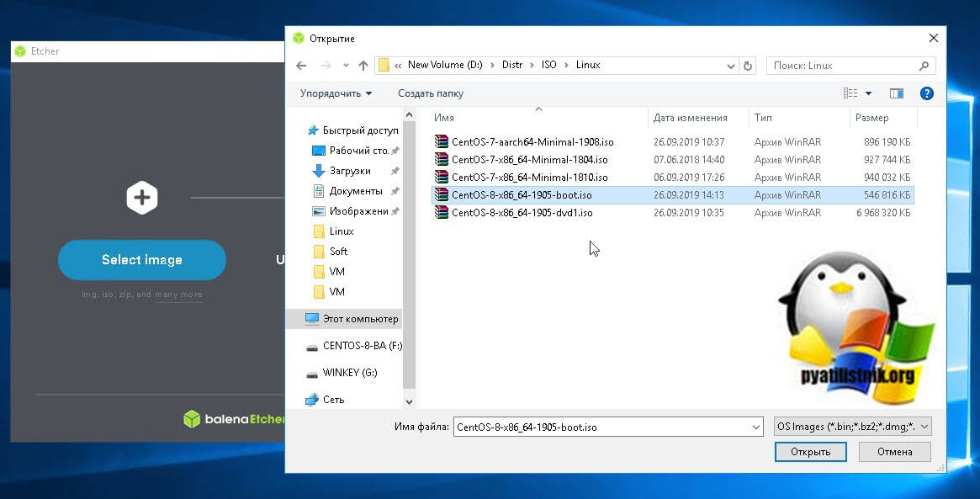Open the help question mark icon
Screen dimensions: 980x499
click(x=926, y=93)
